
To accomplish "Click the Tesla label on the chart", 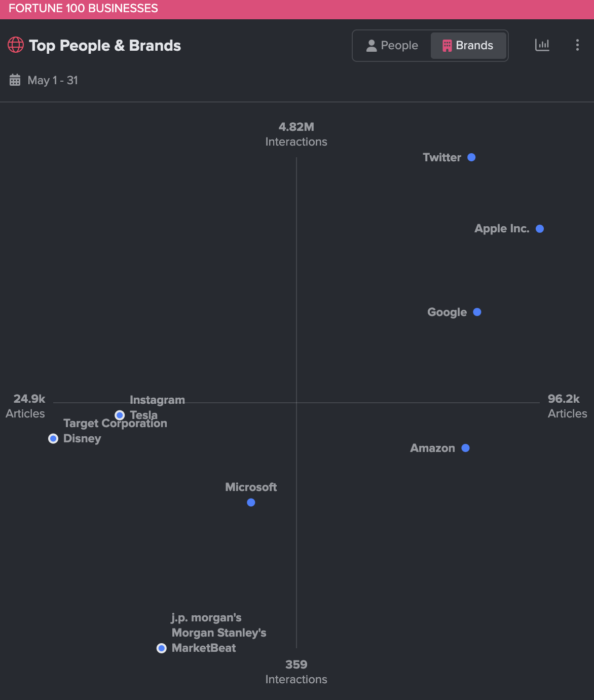I will click(143, 415).
